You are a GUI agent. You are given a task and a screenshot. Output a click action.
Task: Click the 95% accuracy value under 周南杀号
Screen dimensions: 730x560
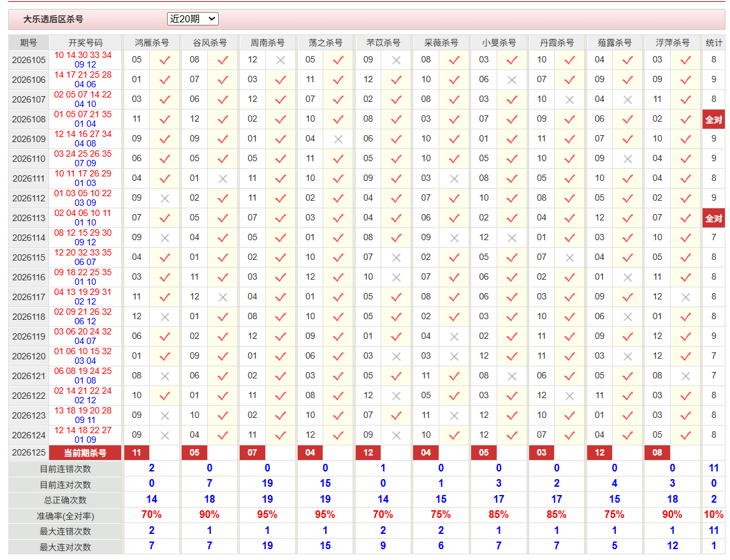267,514
